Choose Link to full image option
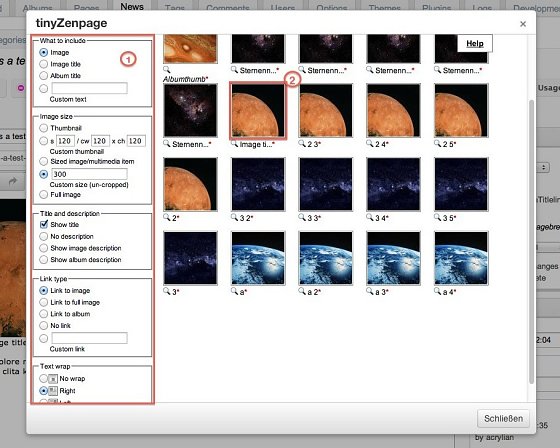 (44, 302)
